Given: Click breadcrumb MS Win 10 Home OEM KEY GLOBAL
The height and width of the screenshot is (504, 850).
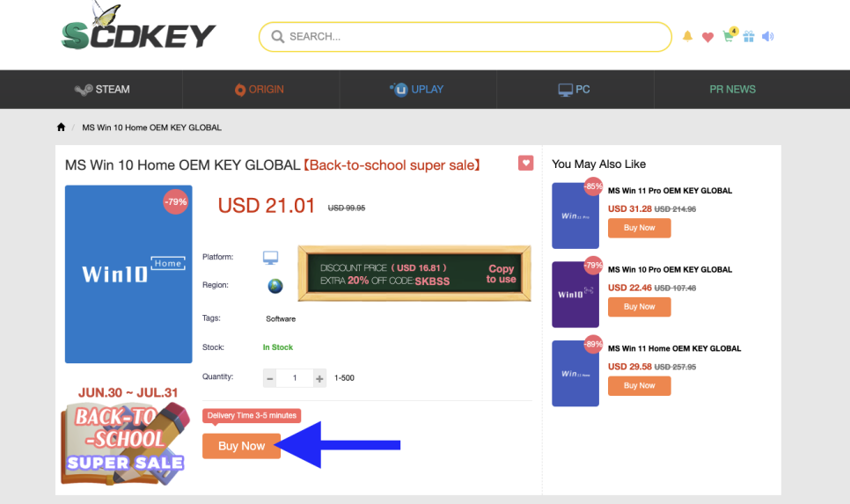Looking at the screenshot, I should 151,128.
